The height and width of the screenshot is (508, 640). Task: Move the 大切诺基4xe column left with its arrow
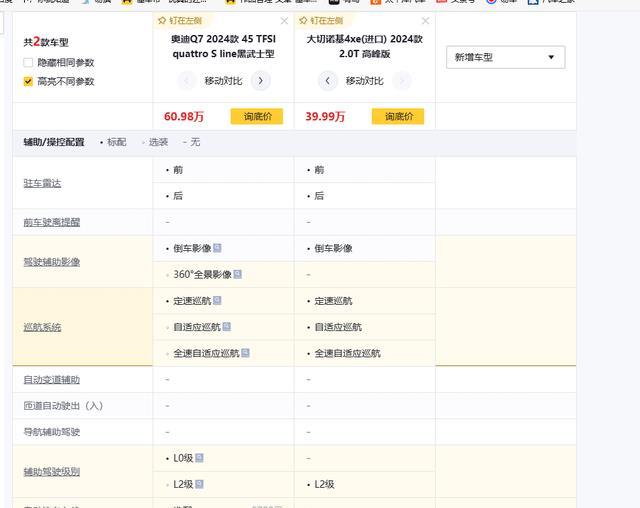(327, 81)
